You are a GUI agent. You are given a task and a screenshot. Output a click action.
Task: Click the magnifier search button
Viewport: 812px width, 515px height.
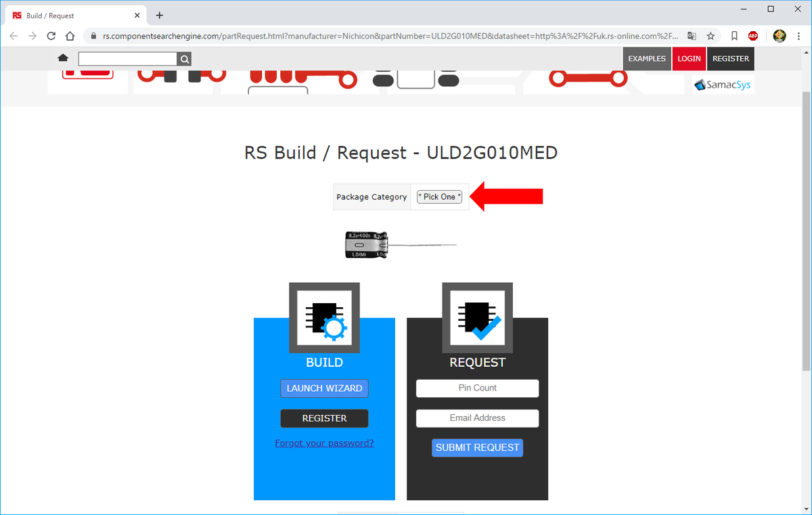[x=185, y=59]
